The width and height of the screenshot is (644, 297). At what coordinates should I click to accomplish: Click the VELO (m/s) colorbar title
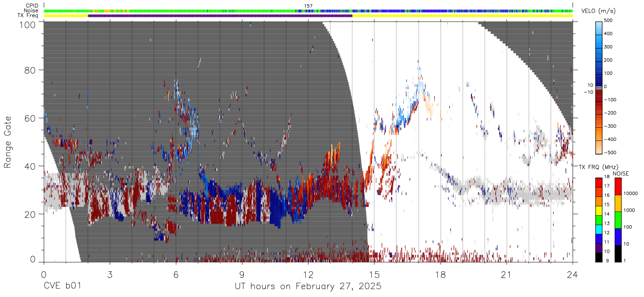point(599,12)
